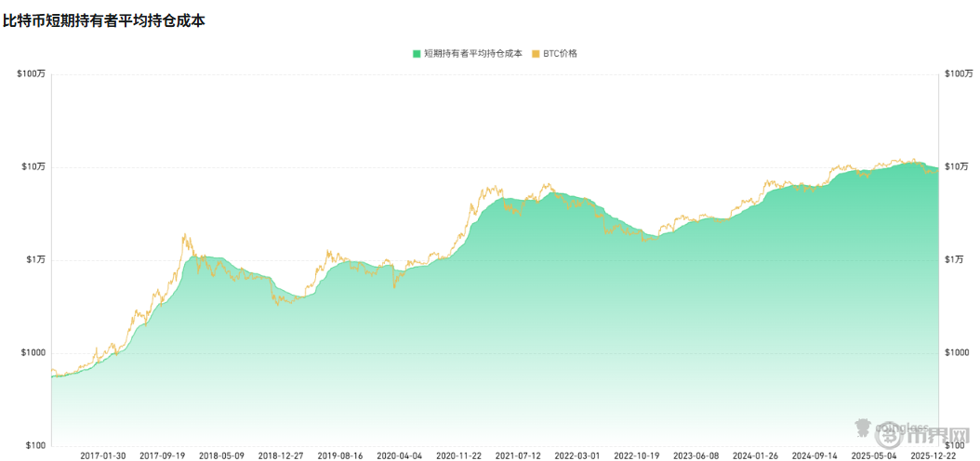Pick the 2022-10-19 date label
Screen dimensions: 980x461
click(637, 455)
